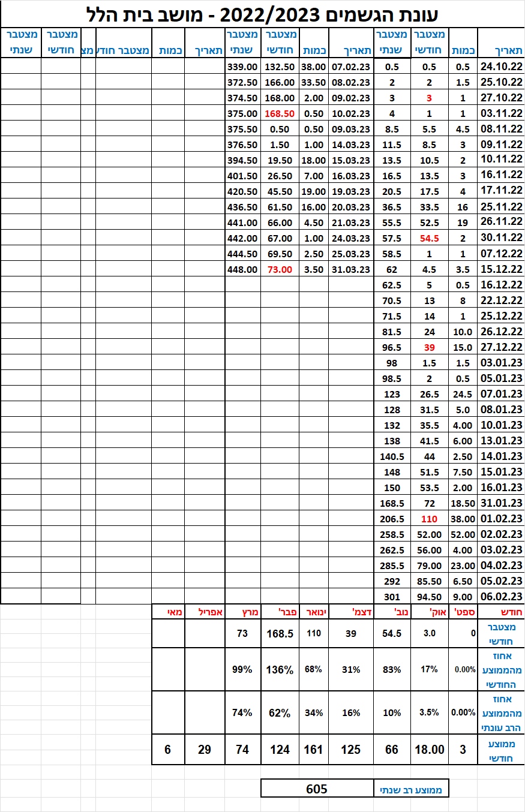Click the 136% percentage cell
The image size is (525, 812).
pyautogui.click(x=280, y=669)
